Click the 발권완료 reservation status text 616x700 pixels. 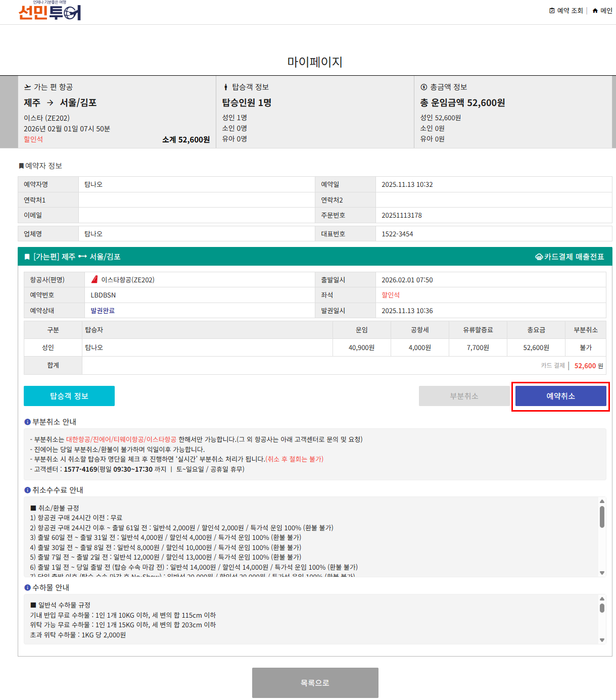(x=103, y=311)
